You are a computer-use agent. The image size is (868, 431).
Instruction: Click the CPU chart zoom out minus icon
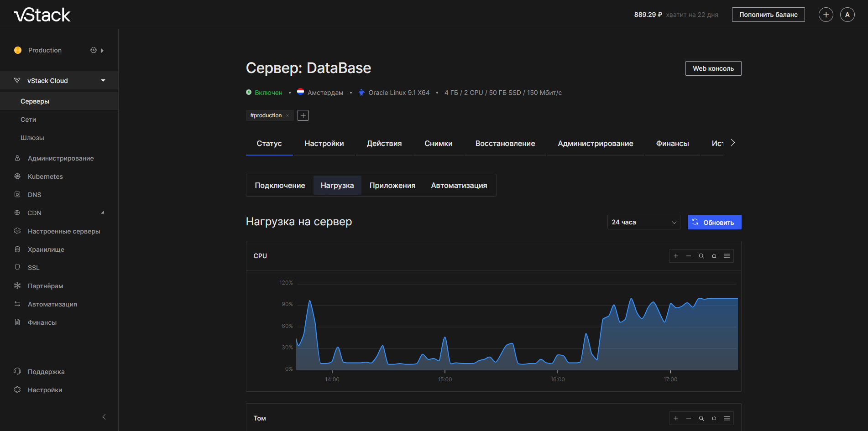pos(689,256)
